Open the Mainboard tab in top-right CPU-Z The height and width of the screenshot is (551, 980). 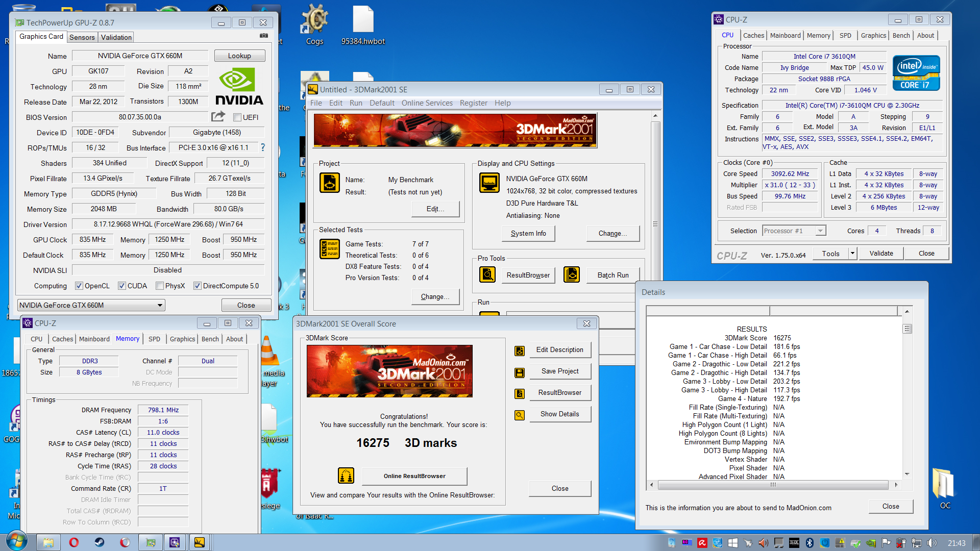click(785, 35)
